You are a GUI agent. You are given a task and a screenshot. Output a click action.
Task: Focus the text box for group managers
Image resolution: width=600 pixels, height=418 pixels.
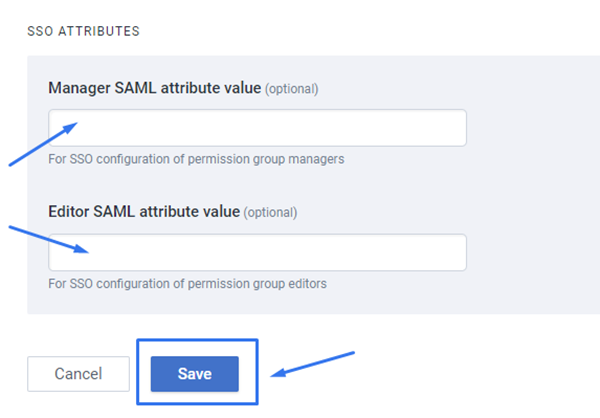click(257, 128)
